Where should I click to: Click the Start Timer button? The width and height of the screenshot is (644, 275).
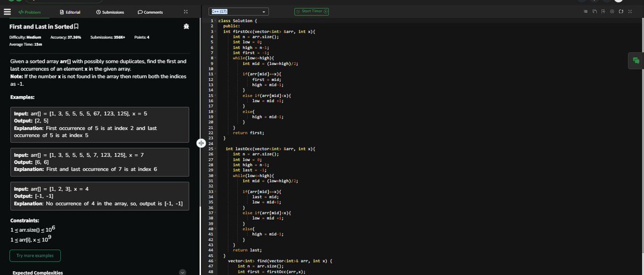[312, 11]
